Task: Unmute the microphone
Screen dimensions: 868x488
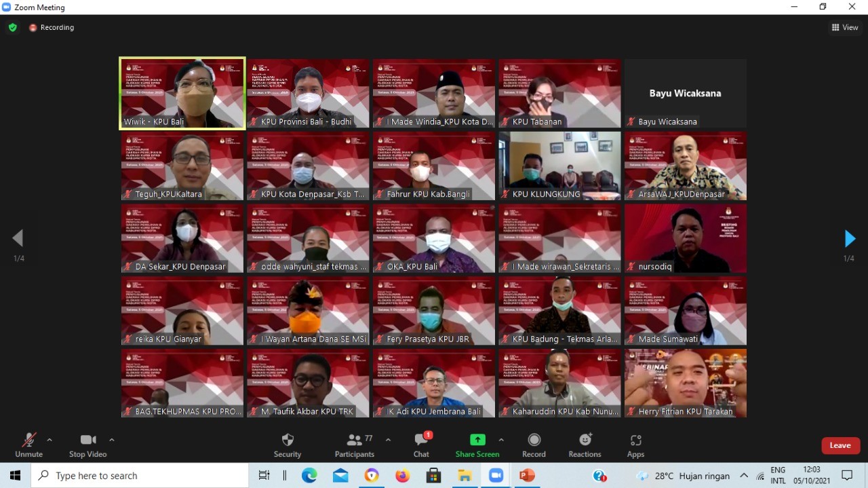Action: click(x=28, y=445)
